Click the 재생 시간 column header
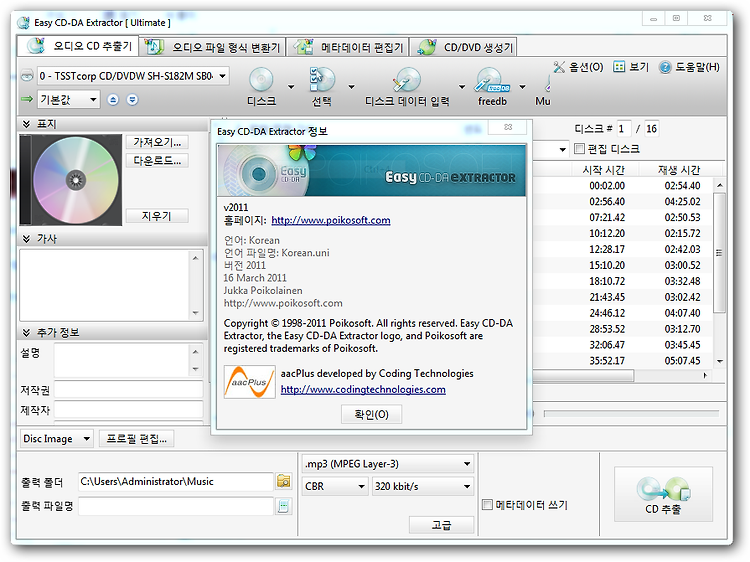750x562 pixels. pyautogui.click(x=678, y=170)
